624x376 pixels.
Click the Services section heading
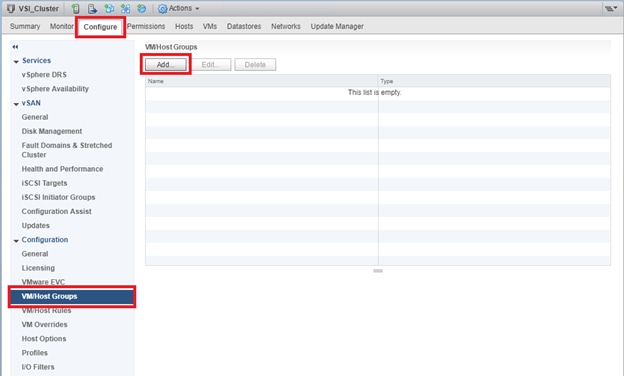37,60
